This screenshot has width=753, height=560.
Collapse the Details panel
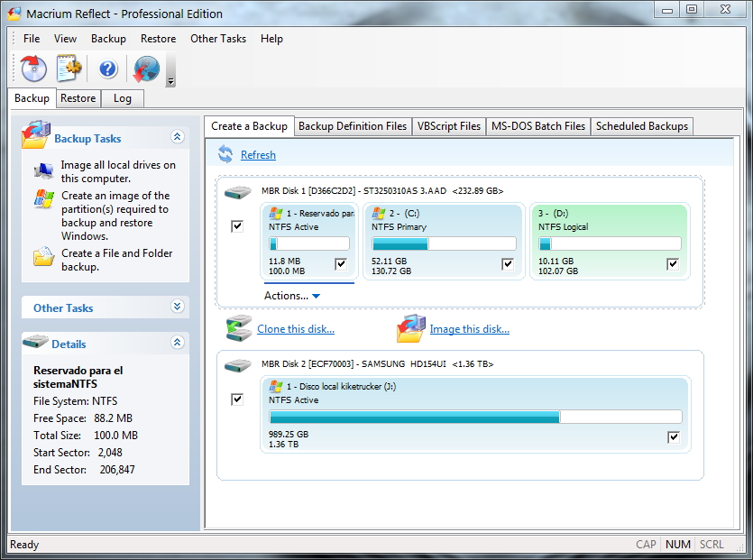click(178, 343)
